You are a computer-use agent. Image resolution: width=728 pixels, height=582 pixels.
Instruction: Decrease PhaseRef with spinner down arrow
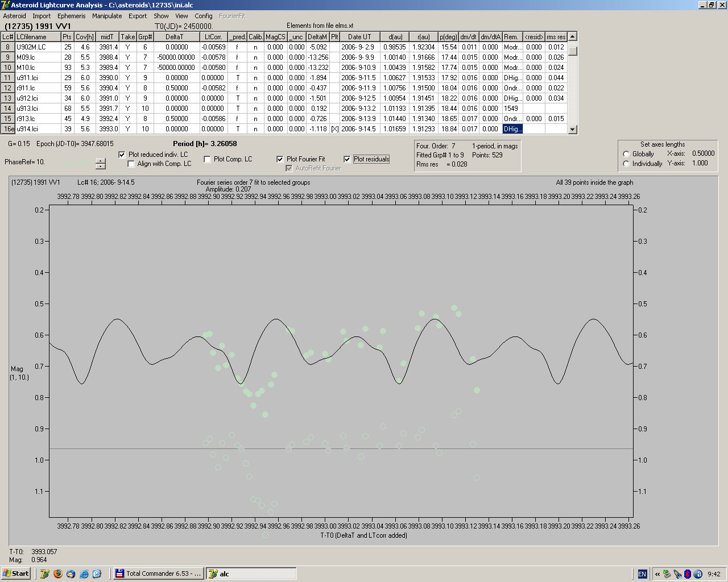(101, 167)
